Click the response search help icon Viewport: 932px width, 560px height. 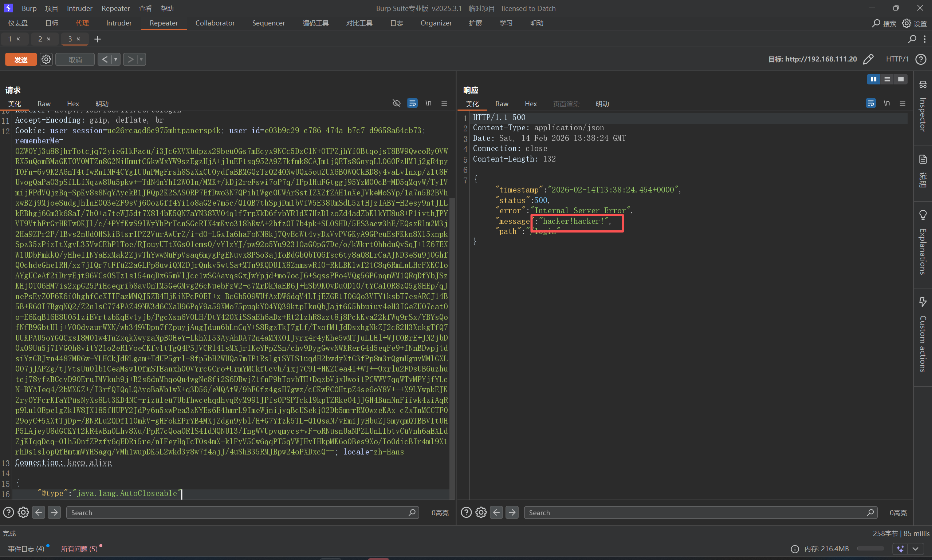pos(466,512)
